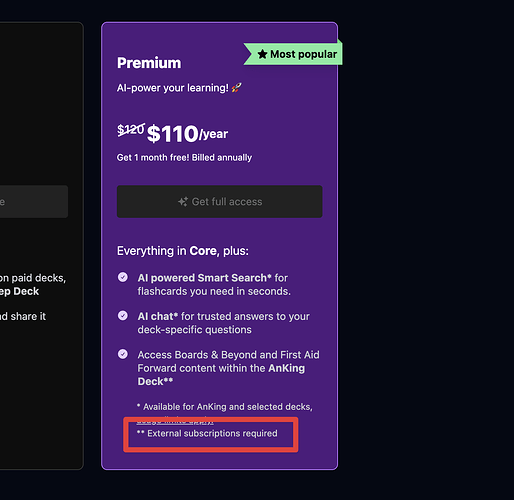The height and width of the screenshot is (500, 514).
Task: Click 'Available for AnKing and selected decks' footnote
Action: (225, 407)
